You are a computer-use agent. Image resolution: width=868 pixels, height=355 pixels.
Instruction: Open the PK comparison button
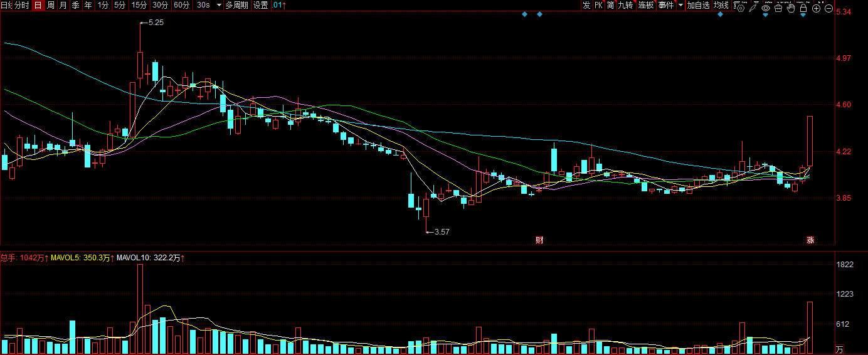point(598,5)
